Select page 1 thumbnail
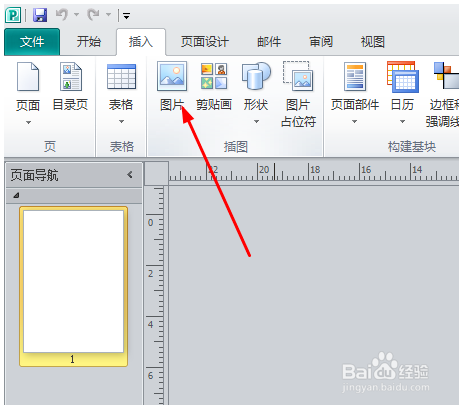Screen dimensions: 468x411 73,286
